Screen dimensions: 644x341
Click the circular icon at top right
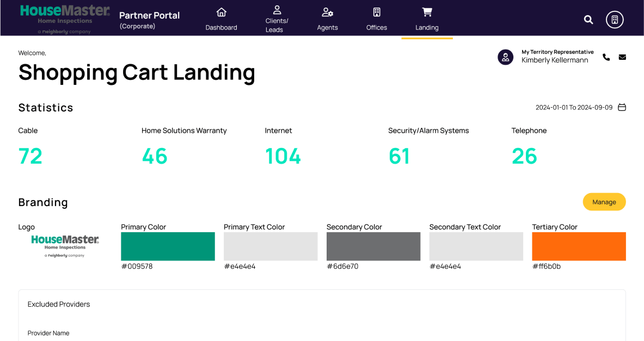pyautogui.click(x=615, y=19)
